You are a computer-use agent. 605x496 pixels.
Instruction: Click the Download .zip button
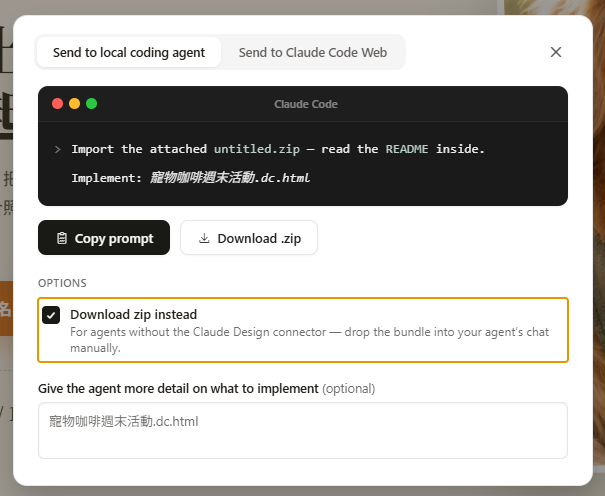[x=249, y=238]
